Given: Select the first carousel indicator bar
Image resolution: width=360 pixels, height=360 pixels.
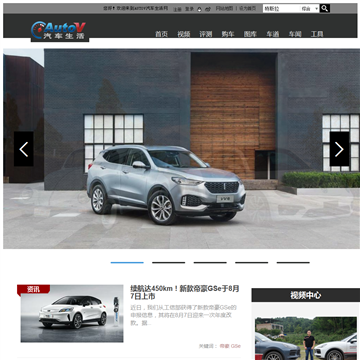Looking at the screenshot, I should point(127,263).
